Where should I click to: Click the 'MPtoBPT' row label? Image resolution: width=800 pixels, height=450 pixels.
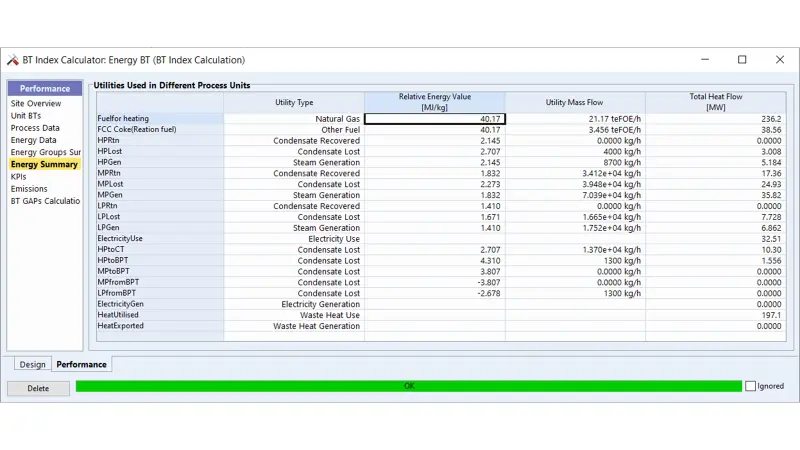pos(160,271)
